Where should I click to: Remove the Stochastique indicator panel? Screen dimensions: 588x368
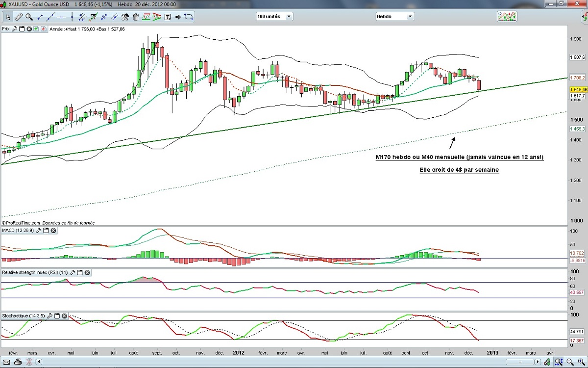pos(64,315)
